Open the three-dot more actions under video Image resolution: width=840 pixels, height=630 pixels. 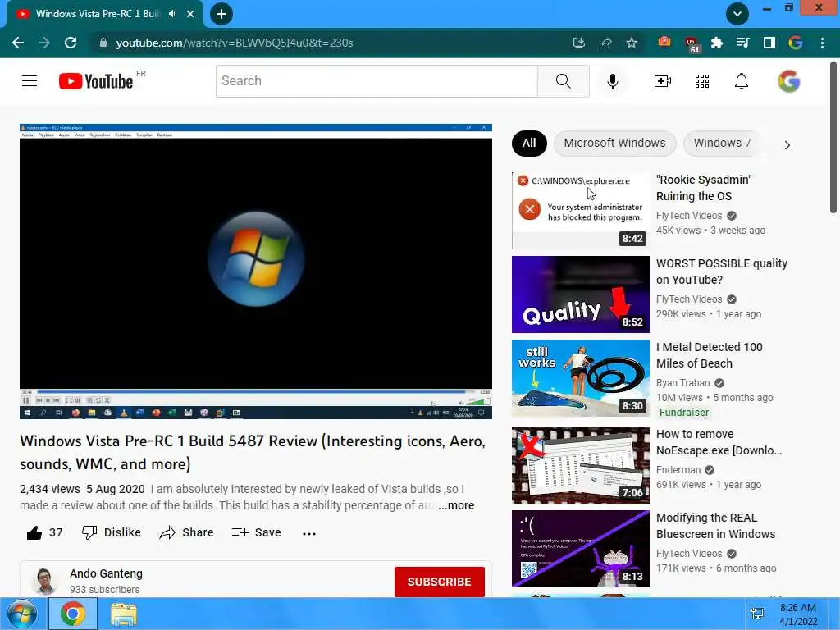309,533
